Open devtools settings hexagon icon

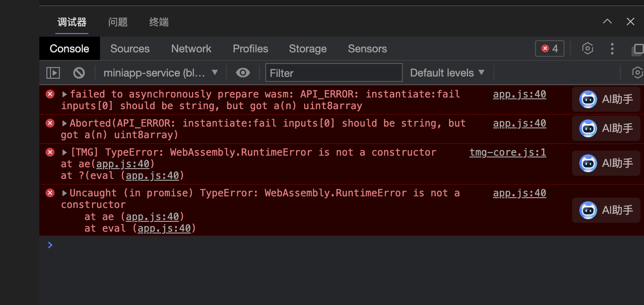588,49
